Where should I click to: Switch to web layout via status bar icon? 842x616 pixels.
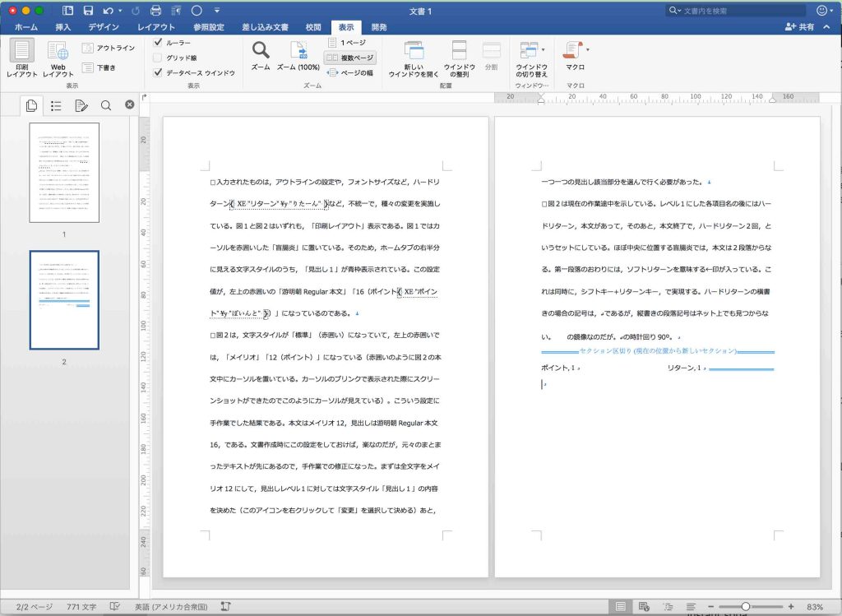click(645, 606)
